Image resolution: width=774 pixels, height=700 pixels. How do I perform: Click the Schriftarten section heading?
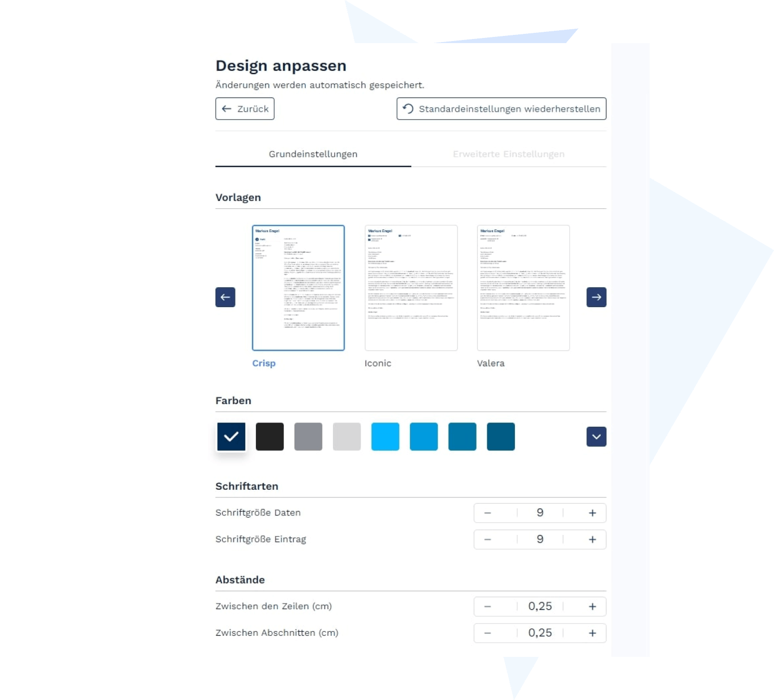coord(247,486)
